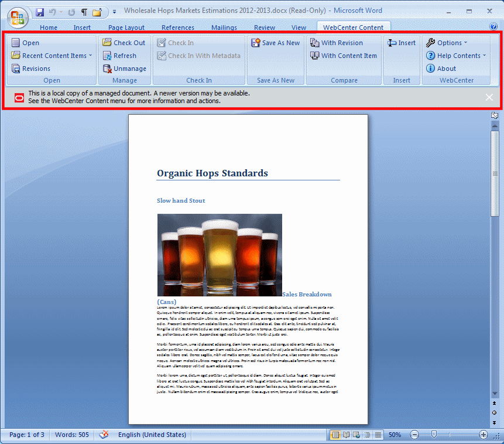
Task: Click Check In With Metadata
Action: click(198, 56)
